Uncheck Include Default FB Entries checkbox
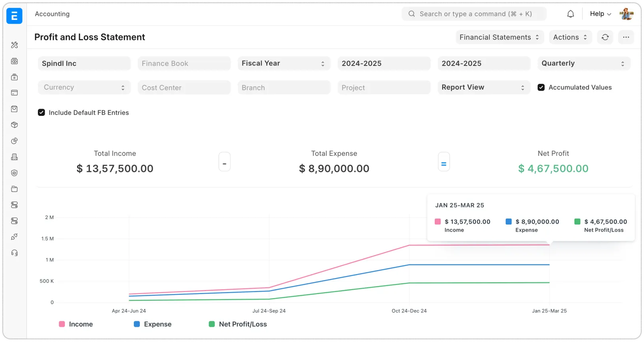 42,113
